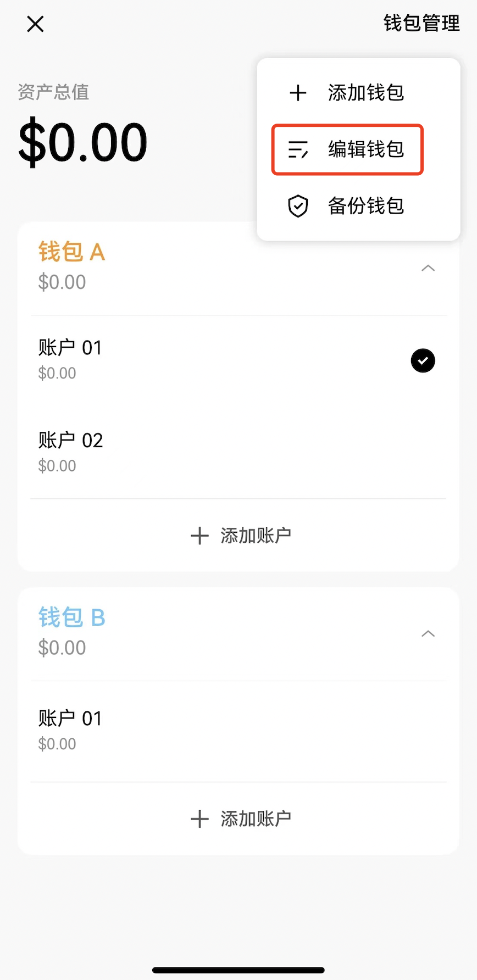Tap the plus icon beside 添加钱包
The image size is (477, 980).
(298, 93)
